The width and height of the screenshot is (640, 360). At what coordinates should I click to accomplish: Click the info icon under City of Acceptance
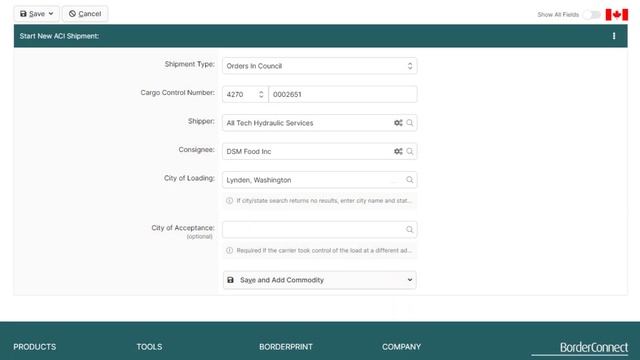229,250
